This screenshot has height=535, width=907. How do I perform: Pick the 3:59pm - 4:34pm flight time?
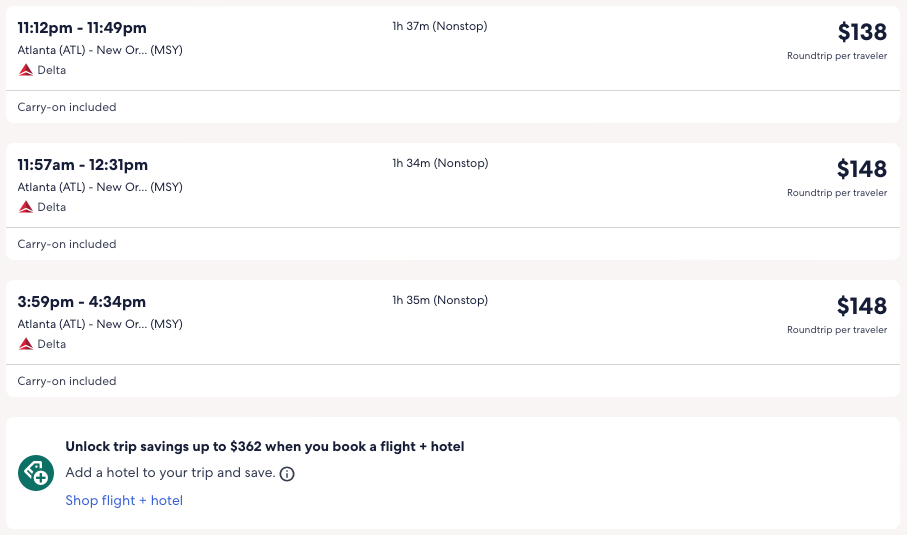coord(82,302)
